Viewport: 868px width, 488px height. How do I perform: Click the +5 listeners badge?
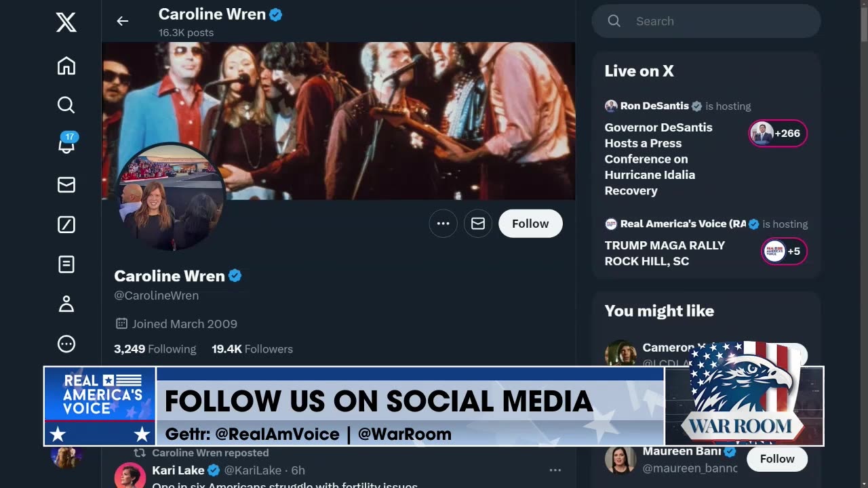tap(784, 251)
